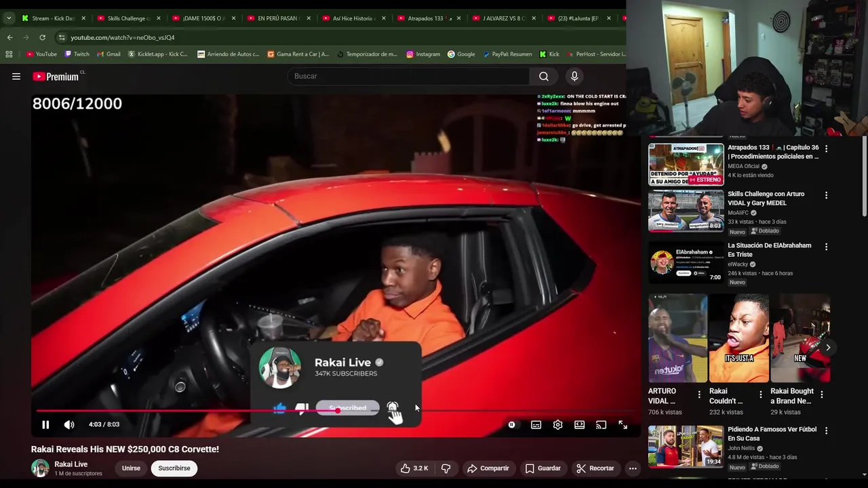Open the Kicklet.app bookmark

158,54
